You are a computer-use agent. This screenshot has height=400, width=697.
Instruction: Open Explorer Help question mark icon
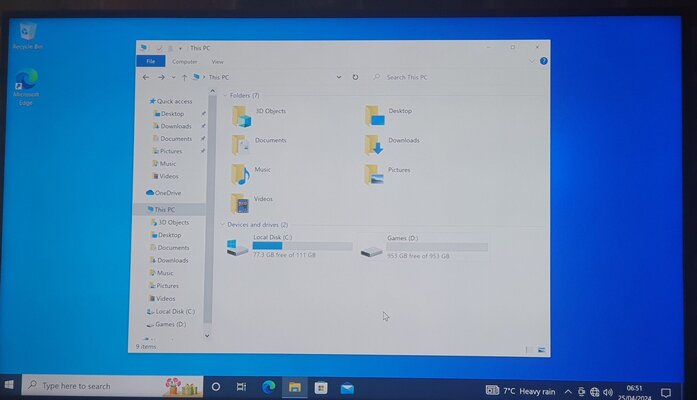point(543,61)
